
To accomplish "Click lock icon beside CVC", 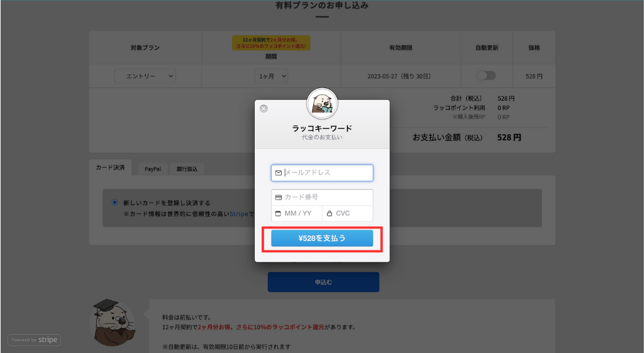I will click(330, 213).
